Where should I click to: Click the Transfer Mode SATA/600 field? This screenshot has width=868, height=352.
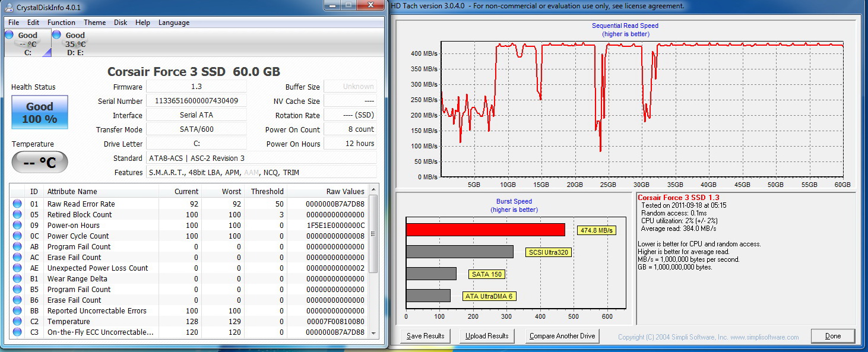click(196, 129)
